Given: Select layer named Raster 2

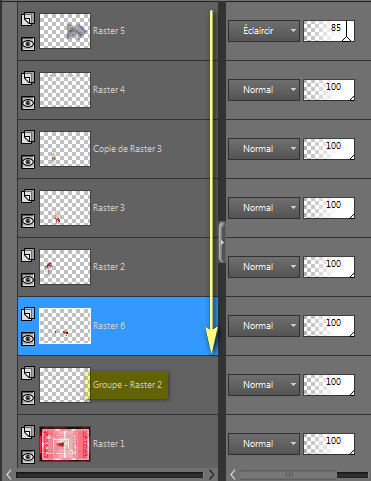Looking at the screenshot, I should [x=109, y=267].
